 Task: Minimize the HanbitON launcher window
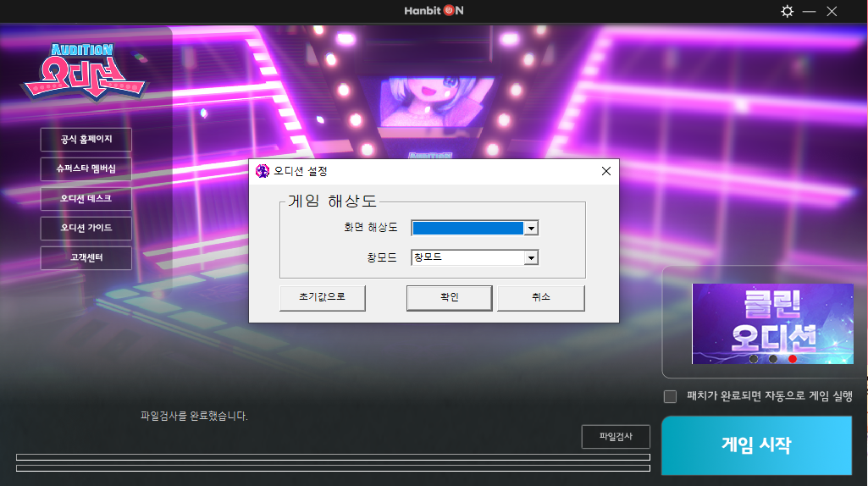coord(809,11)
